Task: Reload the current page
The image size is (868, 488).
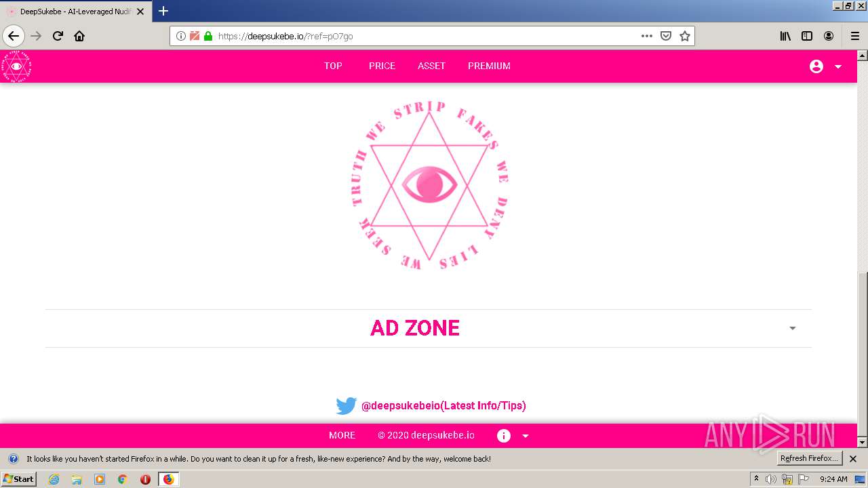Action: point(58,37)
